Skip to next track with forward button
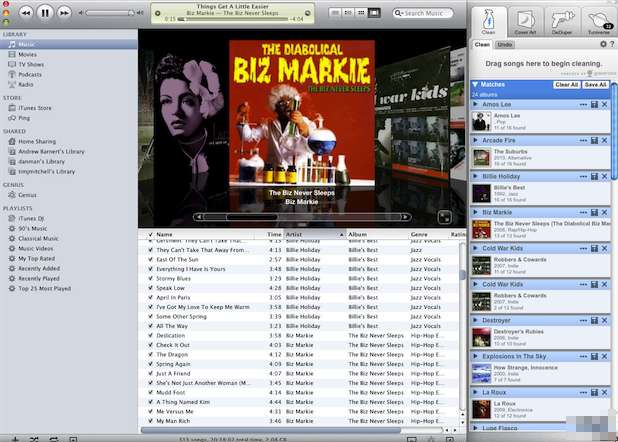This screenshot has width=618, height=442. click(64, 13)
